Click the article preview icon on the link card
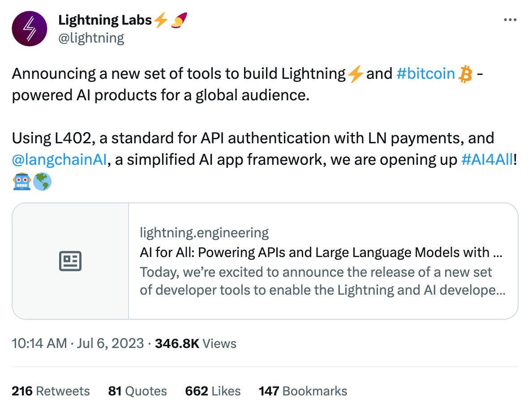 [70, 260]
